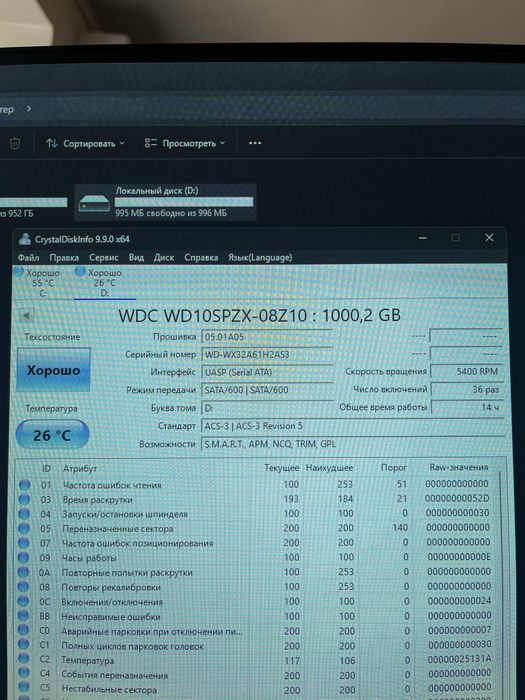Open the Язык(Language) menu
The image size is (525, 700).
[260, 258]
